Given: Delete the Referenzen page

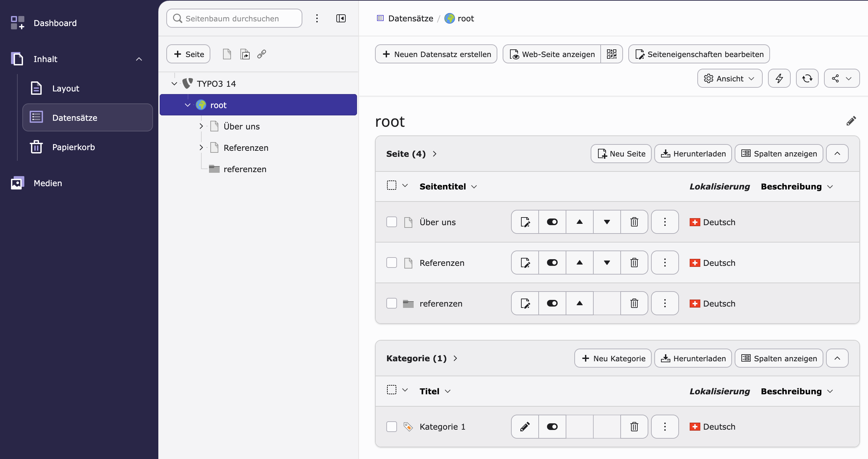Looking at the screenshot, I should coord(634,263).
